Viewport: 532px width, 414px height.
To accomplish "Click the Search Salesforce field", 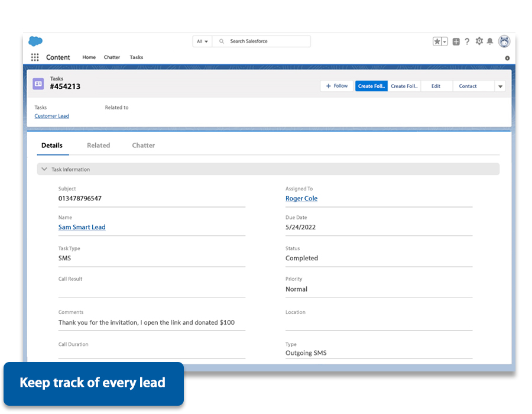I will click(x=261, y=41).
